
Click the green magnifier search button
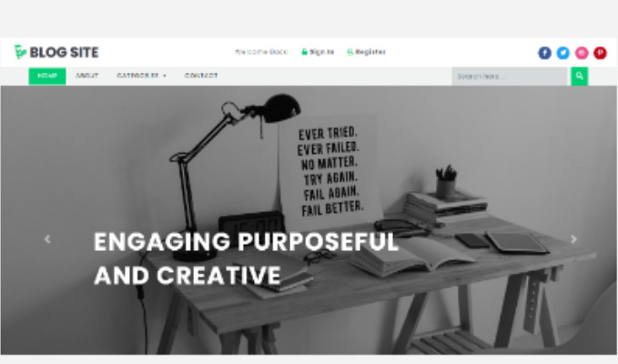point(579,76)
